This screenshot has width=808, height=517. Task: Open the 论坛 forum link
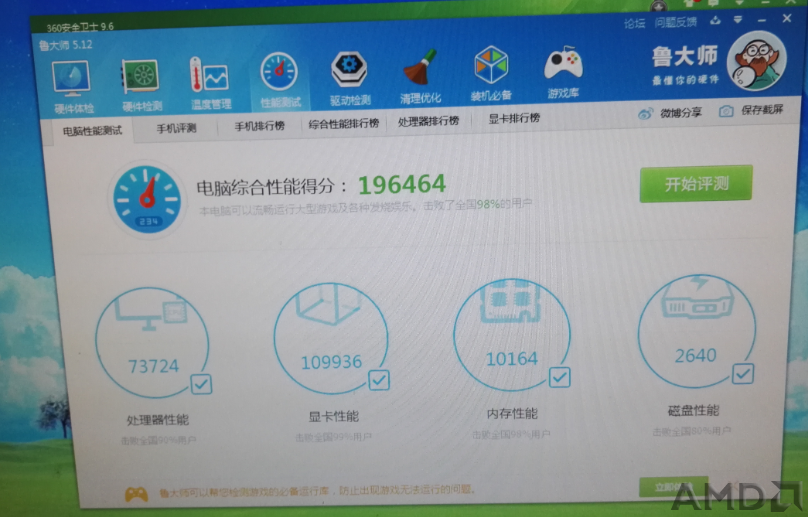pyautogui.click(x=634, y=23)
